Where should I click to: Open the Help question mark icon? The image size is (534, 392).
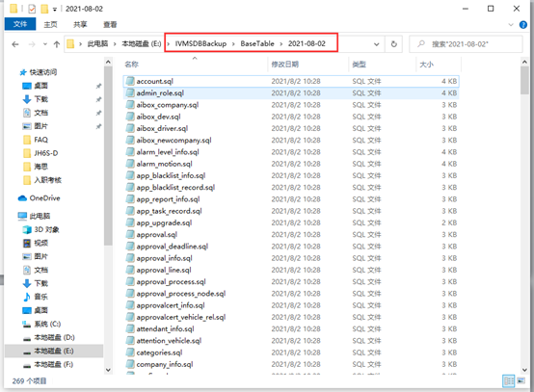[x=523, y=24]
